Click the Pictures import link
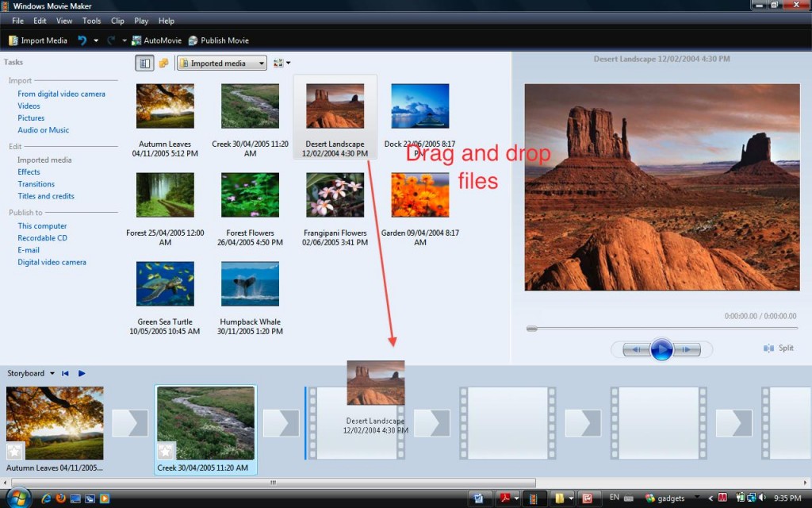The image size is (812, 508). point(31,117)
